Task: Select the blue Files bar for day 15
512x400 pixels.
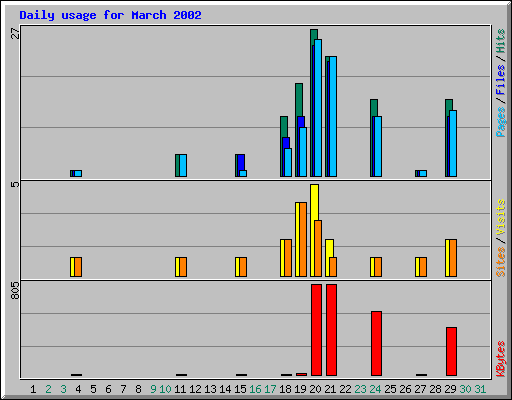Action: (241, 162)
